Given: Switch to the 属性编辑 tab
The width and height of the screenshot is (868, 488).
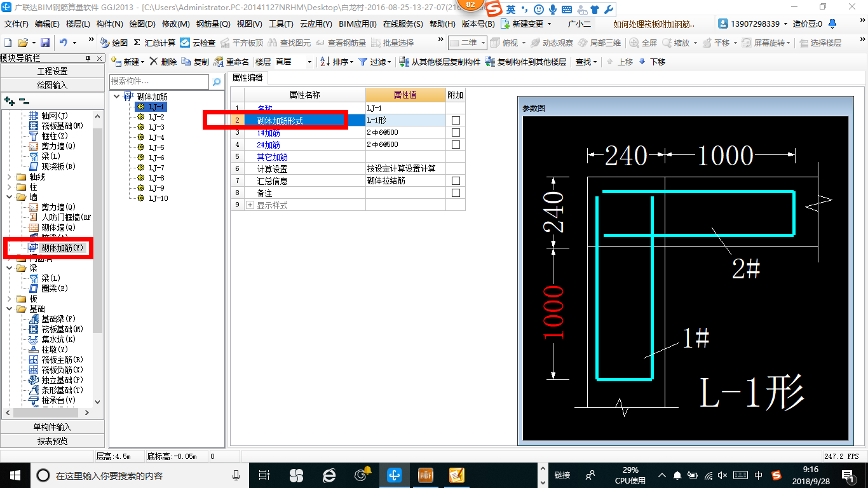Looking at the screenshot, I should pos(248,78).
